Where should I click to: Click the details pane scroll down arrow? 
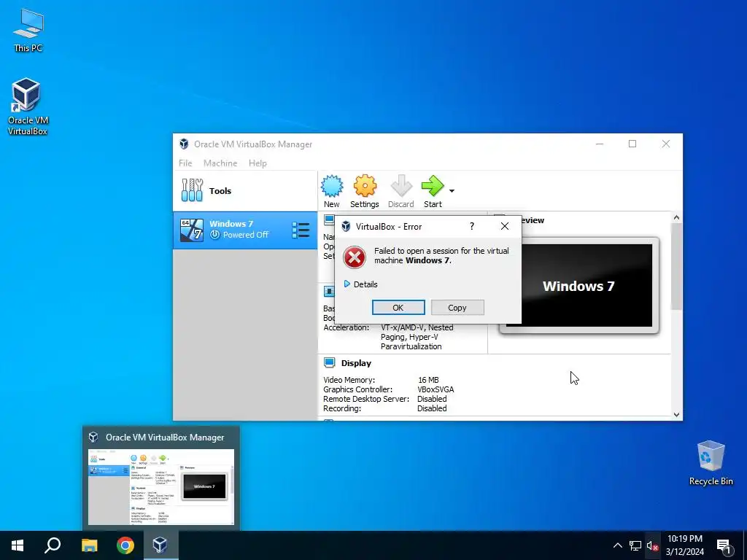tap(676, 415)
